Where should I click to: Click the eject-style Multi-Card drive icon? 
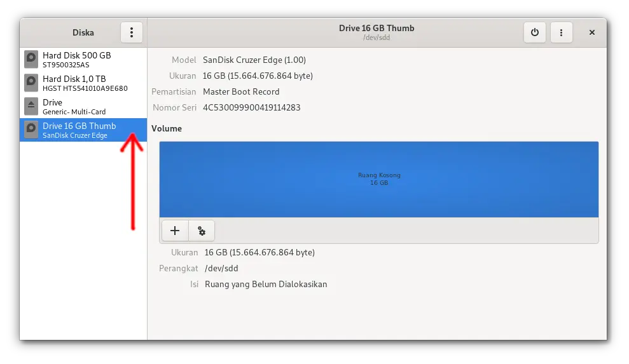point(31,107)
